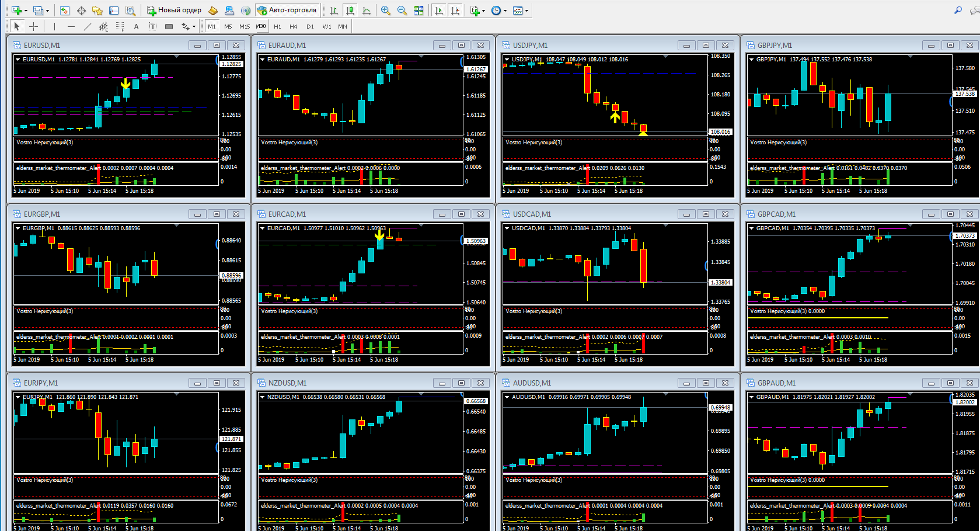
Task: Zoom in on the chart
Action: click(x=386, y=10)
